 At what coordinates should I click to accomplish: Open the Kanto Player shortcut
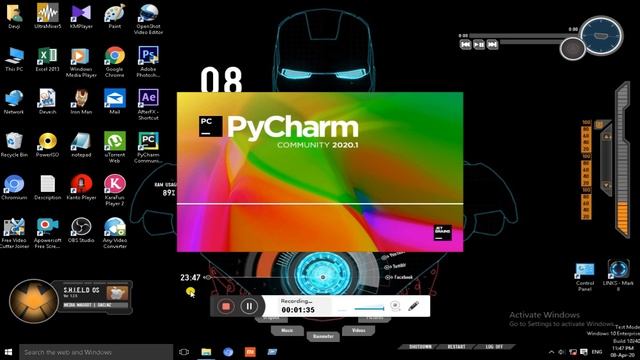81,188
